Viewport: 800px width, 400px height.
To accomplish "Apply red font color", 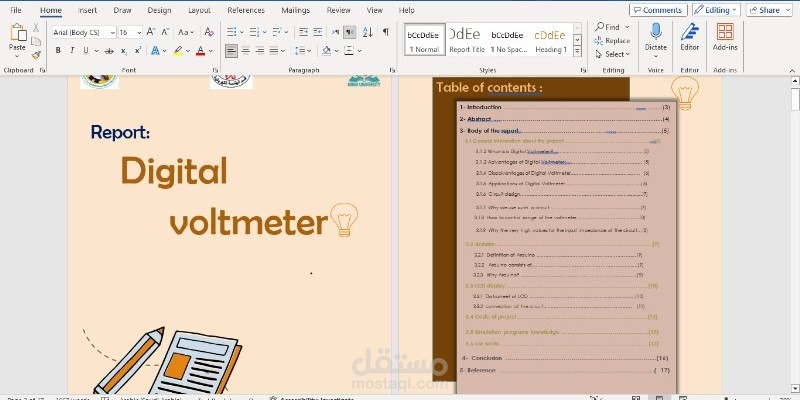I will click(201, 51).
